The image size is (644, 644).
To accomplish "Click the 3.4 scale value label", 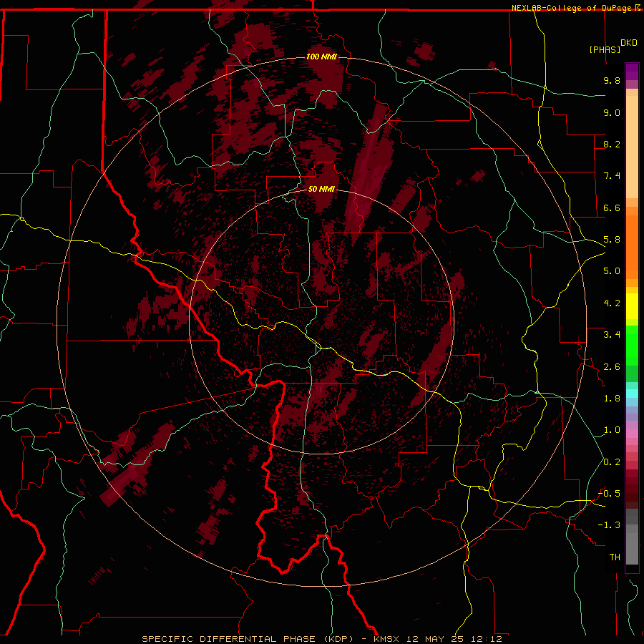I will tap(612, 335).
